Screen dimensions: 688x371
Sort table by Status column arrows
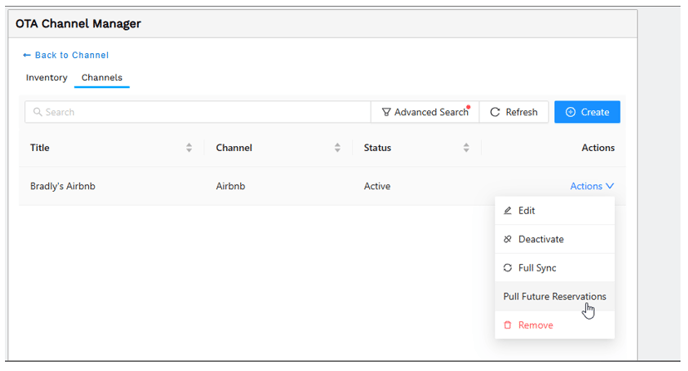[x=466, y=148]
